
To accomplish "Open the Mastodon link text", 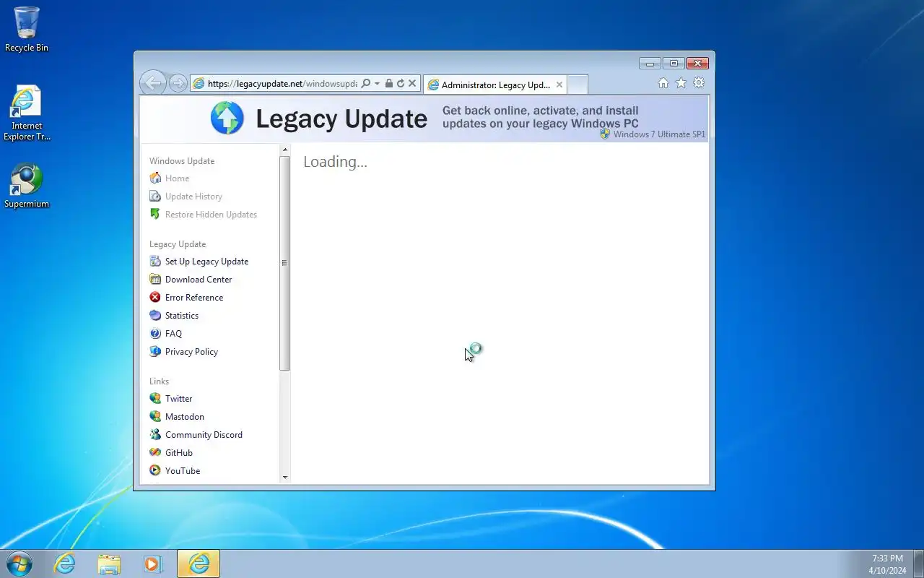I will [185, 417].
